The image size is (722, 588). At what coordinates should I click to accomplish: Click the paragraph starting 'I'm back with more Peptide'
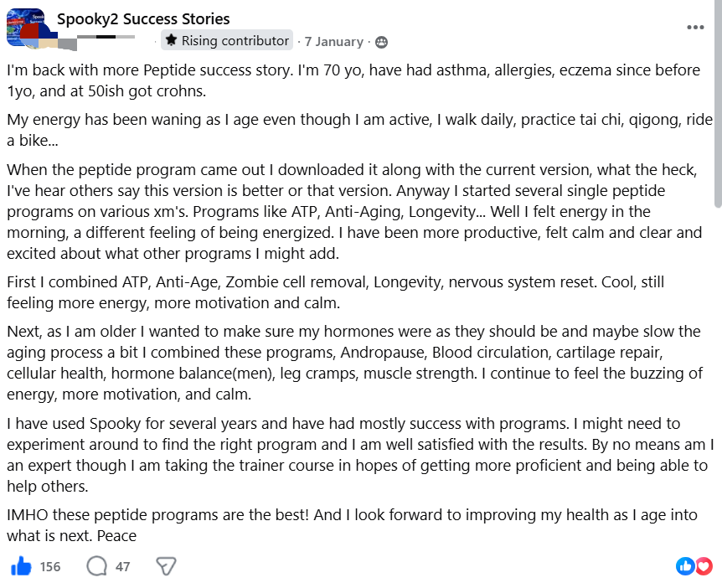pyautogui.click(x=353, y=80)
